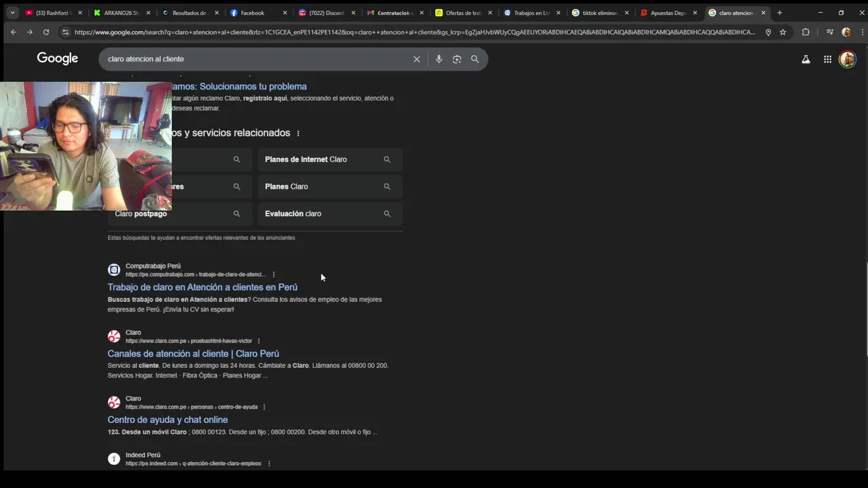Click the site information icon in address bar

65,32
